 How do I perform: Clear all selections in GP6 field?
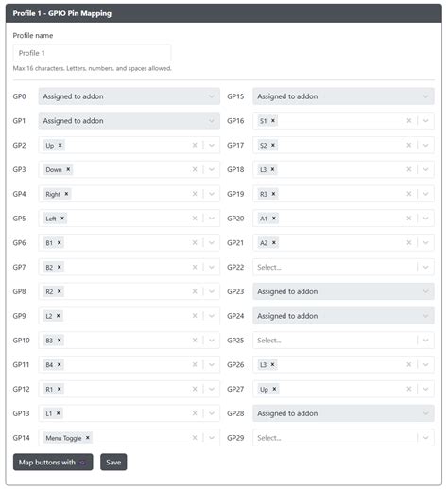[x=195, y=242]
